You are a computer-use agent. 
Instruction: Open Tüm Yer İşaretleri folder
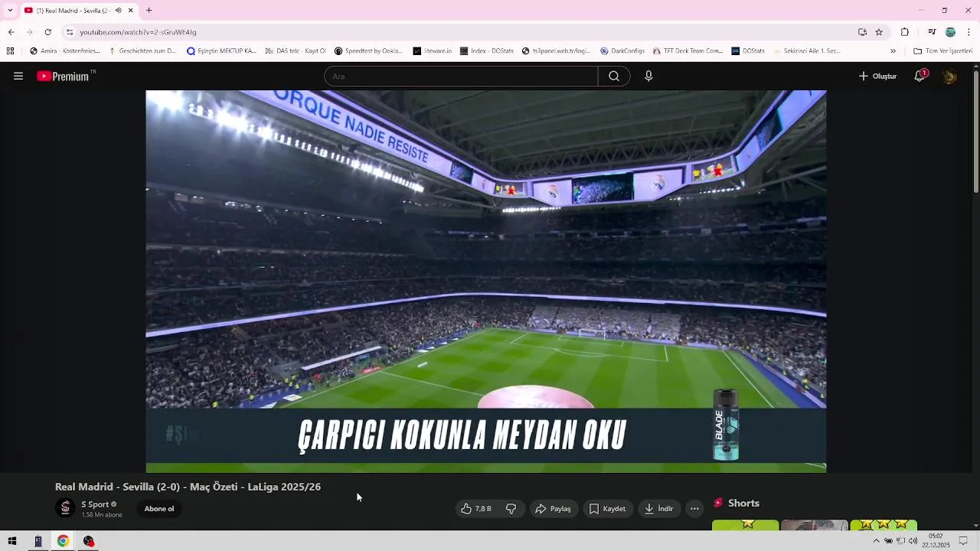(x=942, y=51)
